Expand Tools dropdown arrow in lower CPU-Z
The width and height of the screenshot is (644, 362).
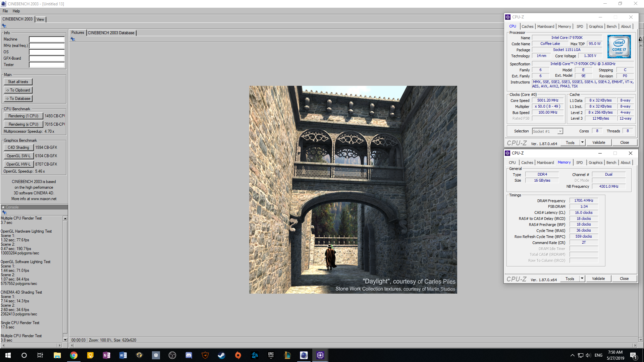582,279
